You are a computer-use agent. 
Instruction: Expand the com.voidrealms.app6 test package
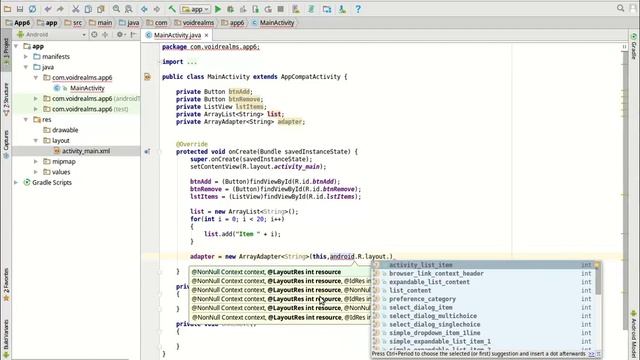pos(36,109)
